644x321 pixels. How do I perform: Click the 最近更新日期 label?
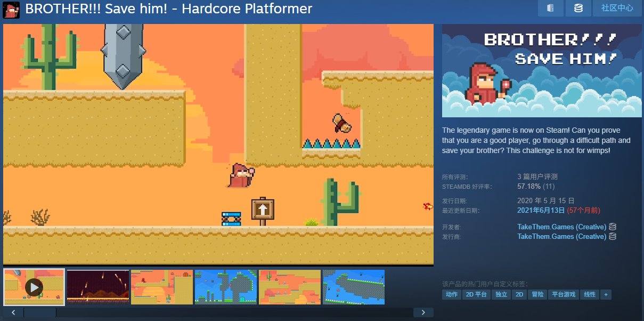coord(461,211)
